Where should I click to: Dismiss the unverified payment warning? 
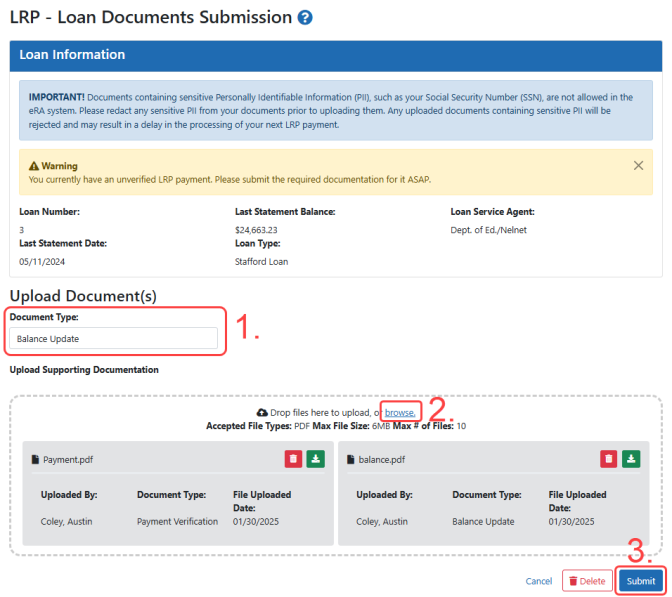(638, 165)
